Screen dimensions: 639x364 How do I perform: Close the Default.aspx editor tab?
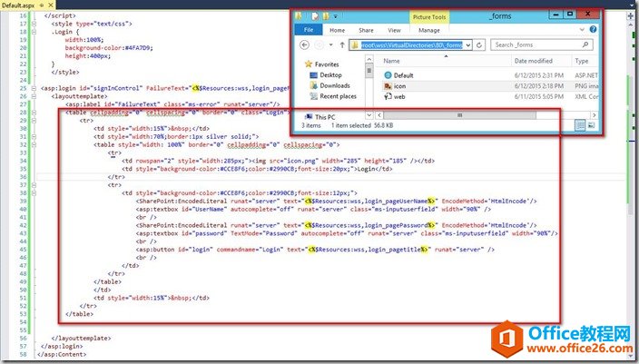coord(51,5)
